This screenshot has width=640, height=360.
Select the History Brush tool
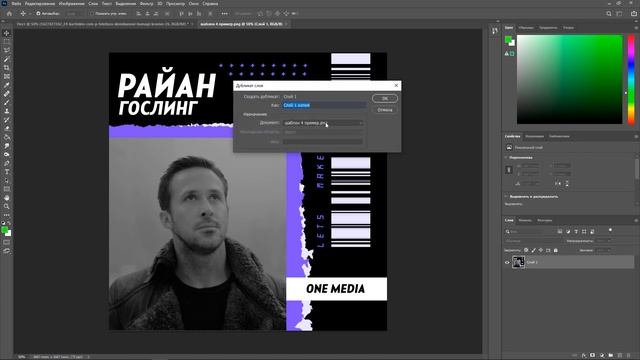coord(7,120)
